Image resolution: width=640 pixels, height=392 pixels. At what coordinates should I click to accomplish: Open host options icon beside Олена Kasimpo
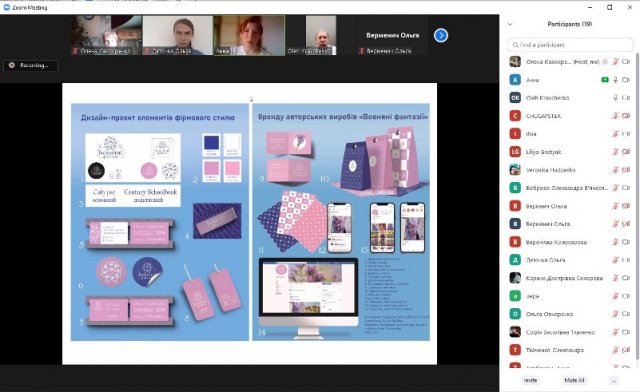point(605,62)
